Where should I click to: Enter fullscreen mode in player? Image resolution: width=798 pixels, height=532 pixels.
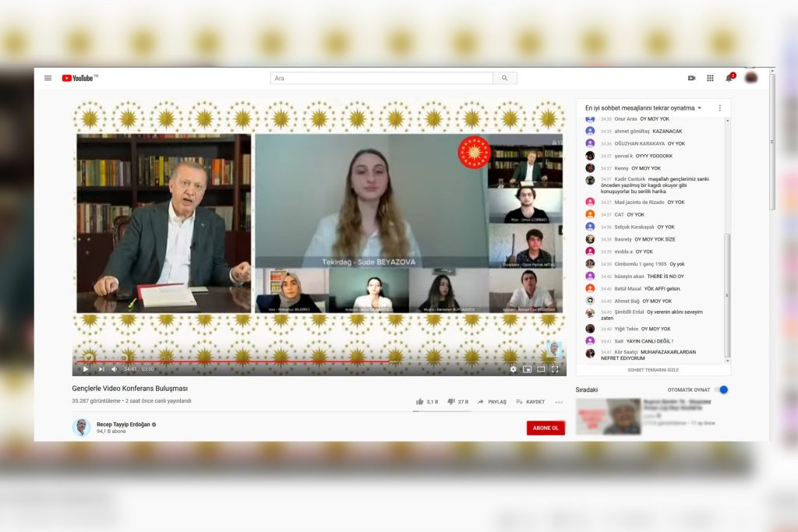click(x=555, y=369)
